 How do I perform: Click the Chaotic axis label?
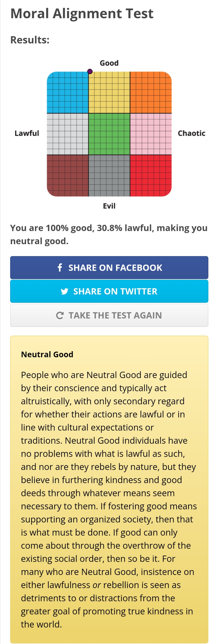192,133
